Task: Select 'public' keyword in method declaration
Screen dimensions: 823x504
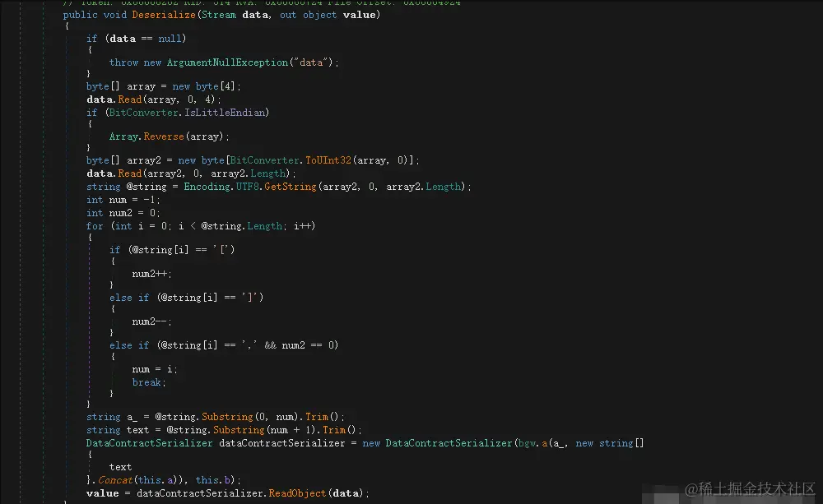Action: 81,15
